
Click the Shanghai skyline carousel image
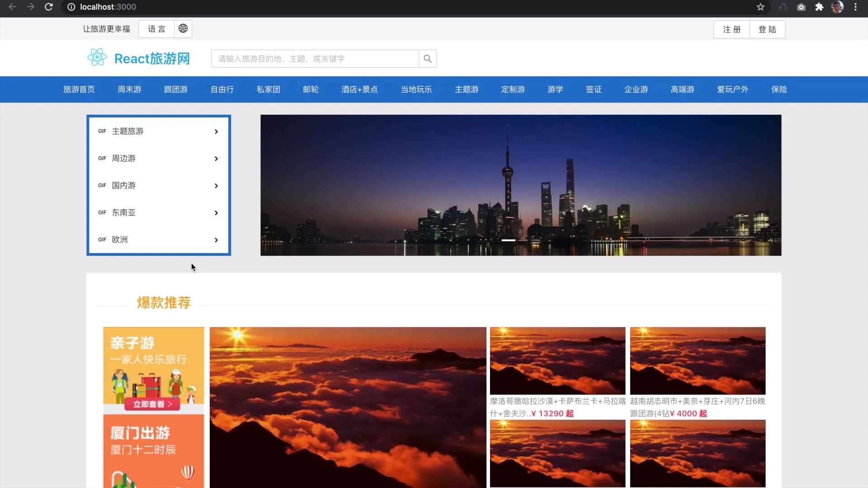(x=521, y=185)
